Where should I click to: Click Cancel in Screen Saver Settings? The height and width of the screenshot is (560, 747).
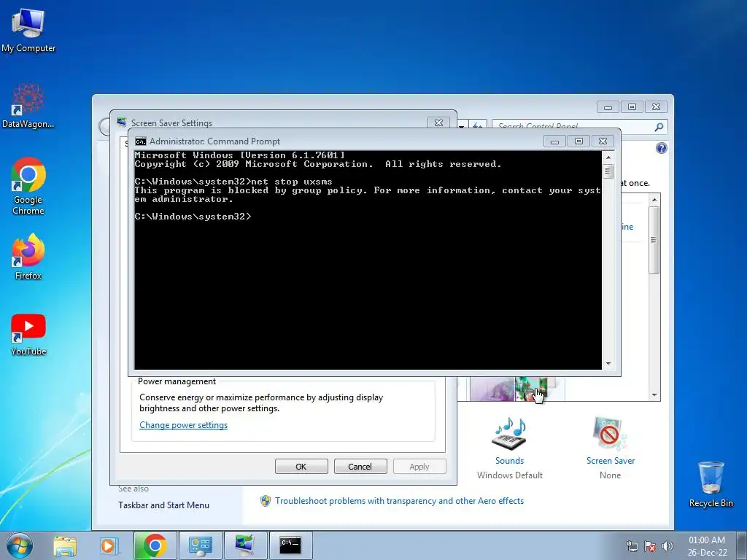360,467
